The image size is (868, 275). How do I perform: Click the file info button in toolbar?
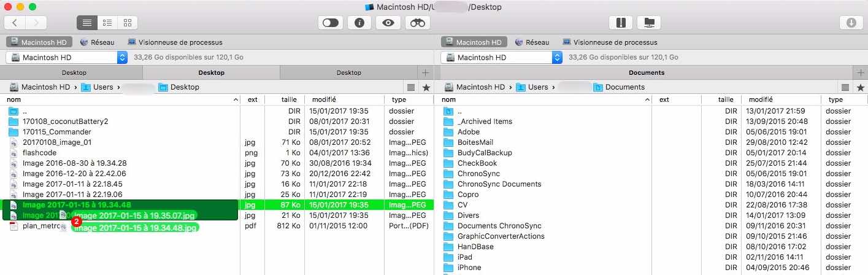(x=359, y=23)
